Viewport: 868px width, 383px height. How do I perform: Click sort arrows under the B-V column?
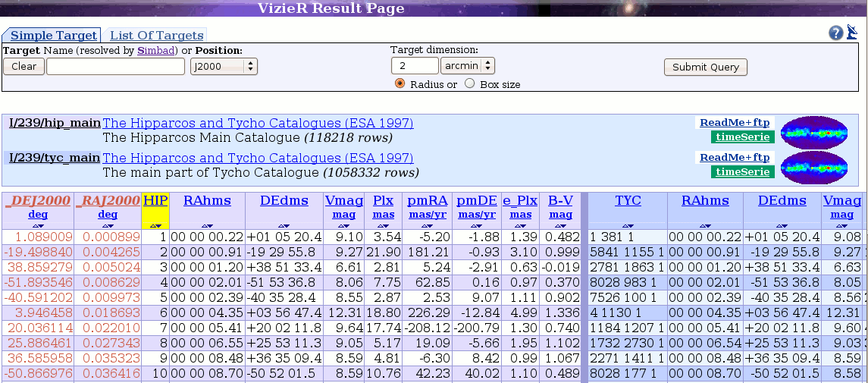coord(560,225)
